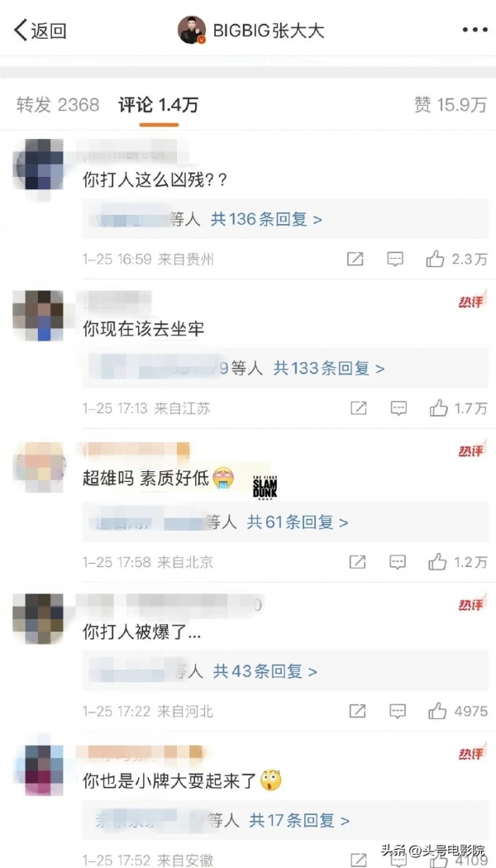Expand 共133条回复 replies

click(x=329, y=368)
